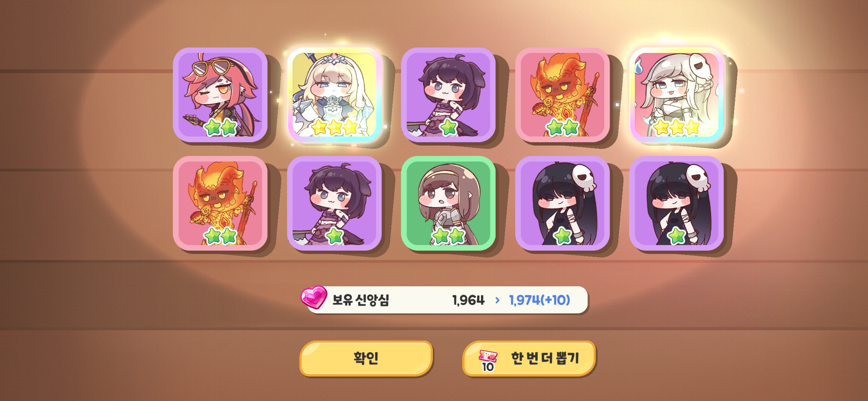Viewport: 868px width, 401px height.
Task: Open the green brown-haired armored girl card
Action: point(448,203)
